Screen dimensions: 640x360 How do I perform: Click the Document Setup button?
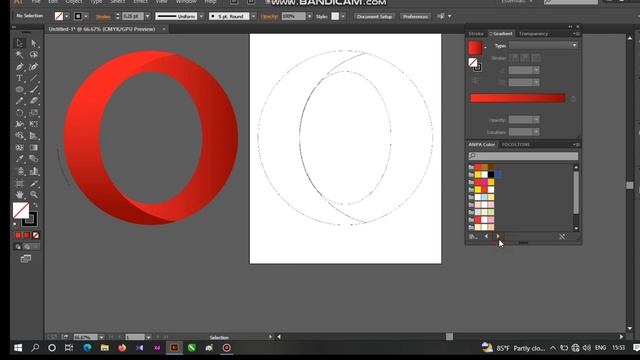(374, 16)
